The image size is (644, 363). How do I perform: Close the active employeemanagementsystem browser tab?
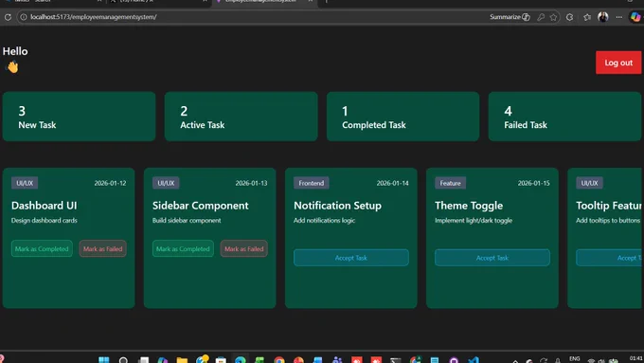click(x=310, y=1)
